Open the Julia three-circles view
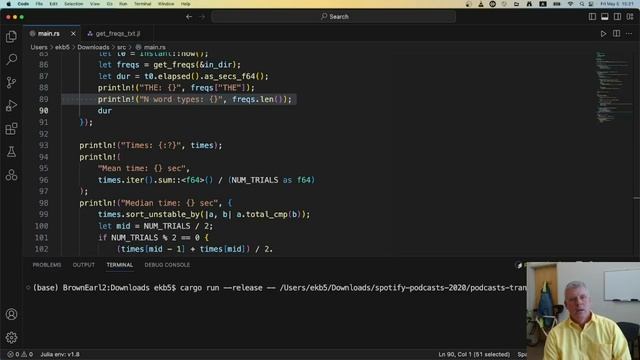Viewport: 640px width, 360px height. (11, 175)
